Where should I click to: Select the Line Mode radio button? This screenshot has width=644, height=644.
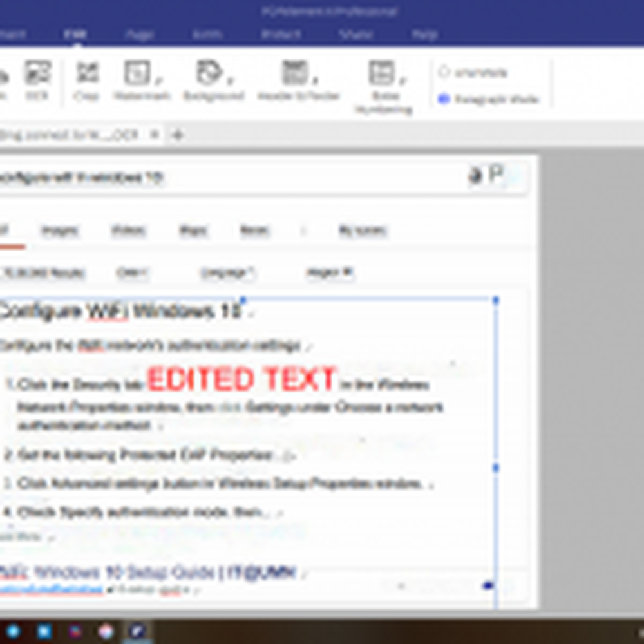coord(444,72)
